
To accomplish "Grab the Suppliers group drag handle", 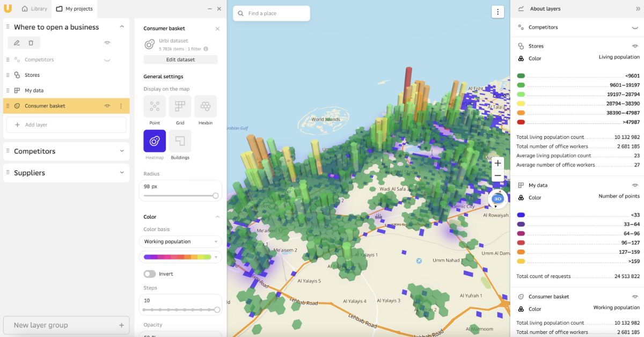I will point(8,173).
